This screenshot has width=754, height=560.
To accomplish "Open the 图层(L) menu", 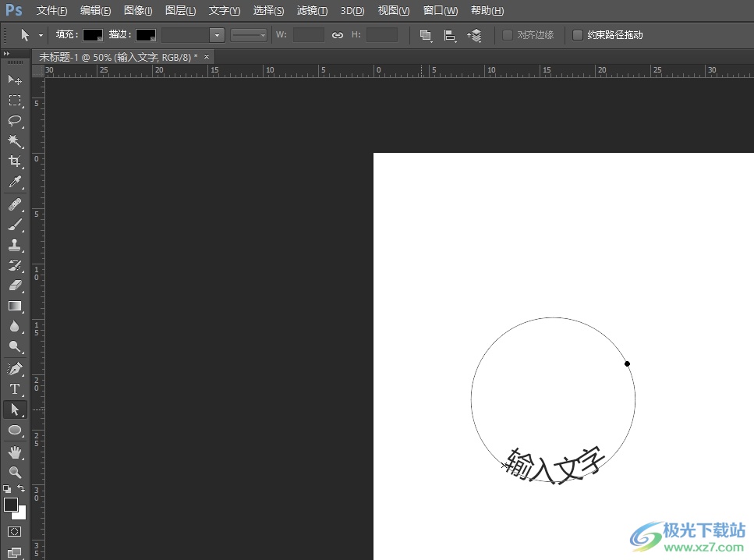I will (x=180, y=11).
